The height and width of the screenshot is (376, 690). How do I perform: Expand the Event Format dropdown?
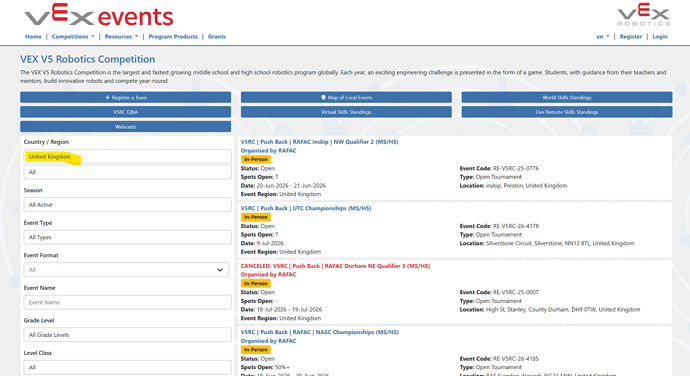(126, 269)
